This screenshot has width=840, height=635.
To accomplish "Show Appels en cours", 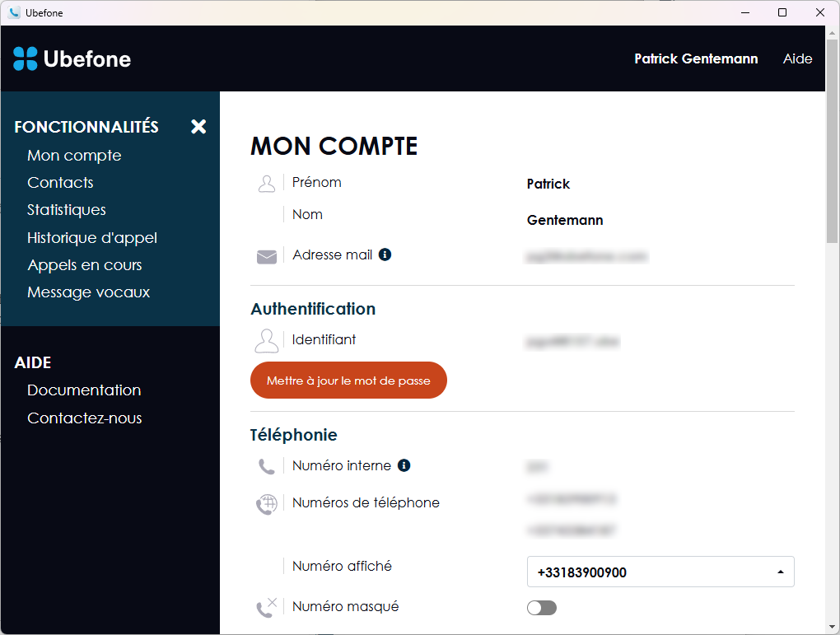I will coord(85,264).
